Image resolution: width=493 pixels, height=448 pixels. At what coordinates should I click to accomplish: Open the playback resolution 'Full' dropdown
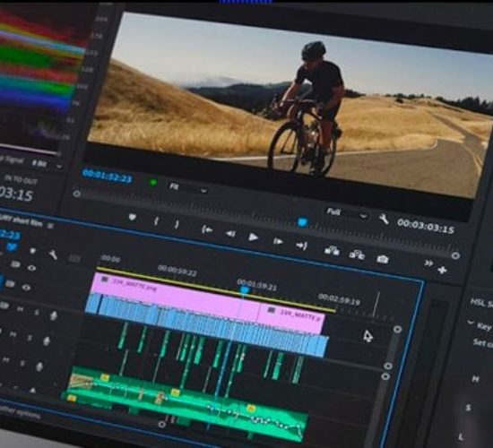(x=347, y=214)
